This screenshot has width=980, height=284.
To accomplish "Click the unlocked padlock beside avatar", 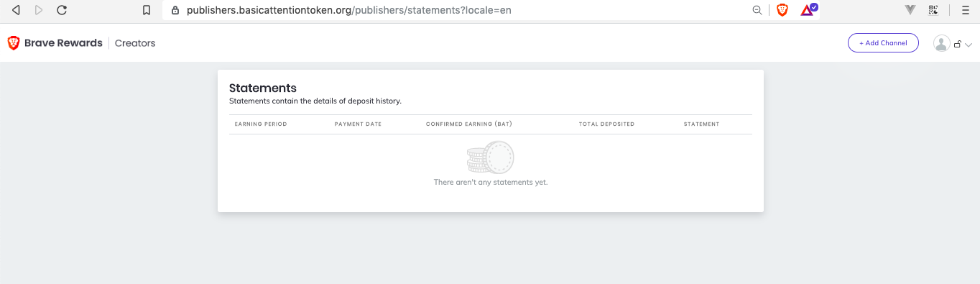I will click(957, 45).
